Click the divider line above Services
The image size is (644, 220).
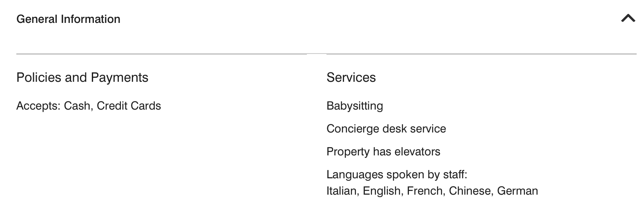(482, 54)
